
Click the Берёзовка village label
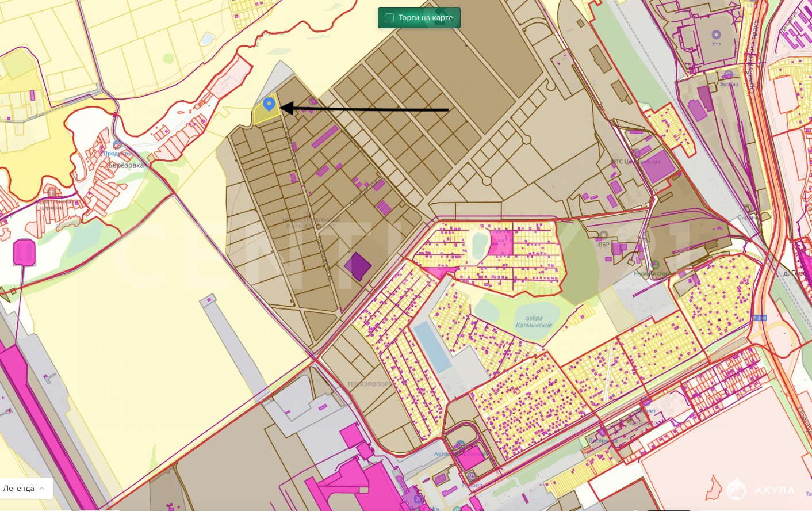126,165
